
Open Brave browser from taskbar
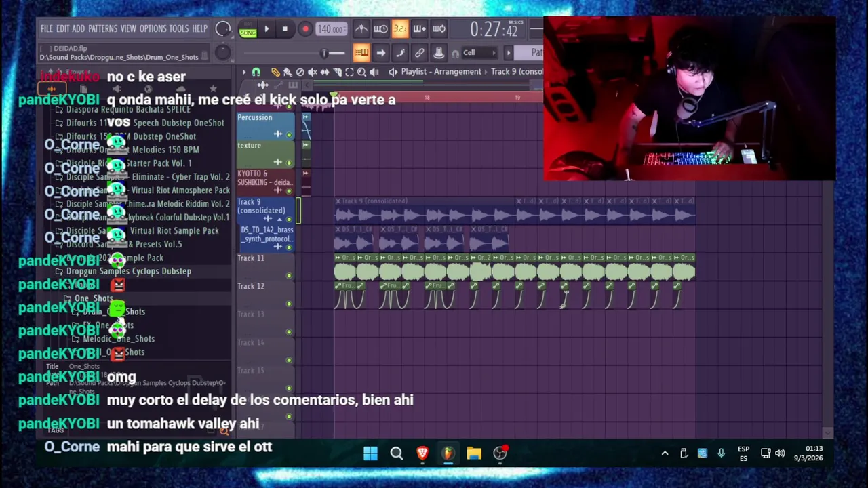(422, 453)
